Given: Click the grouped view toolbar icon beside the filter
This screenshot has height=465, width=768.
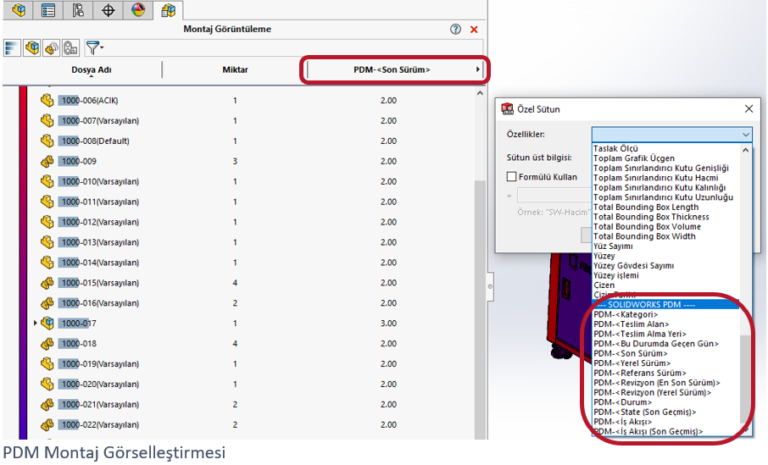Looking at the screenshot, I should [70, 47].
